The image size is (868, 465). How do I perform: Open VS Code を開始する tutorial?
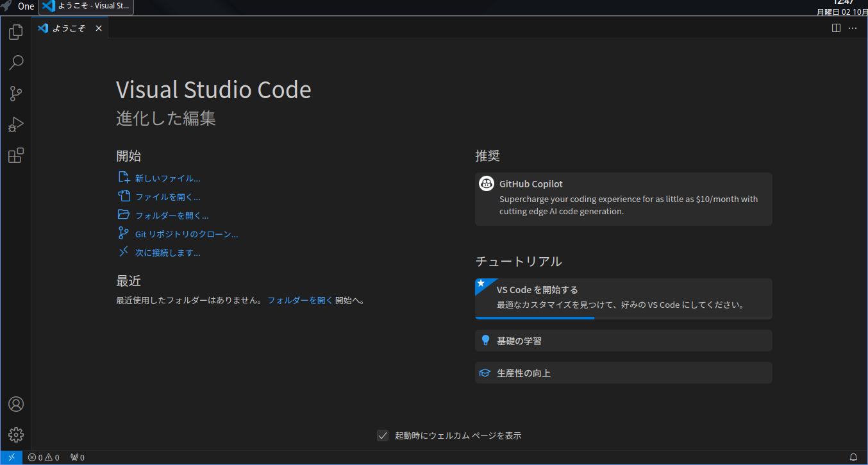click(x=623, y=298)
